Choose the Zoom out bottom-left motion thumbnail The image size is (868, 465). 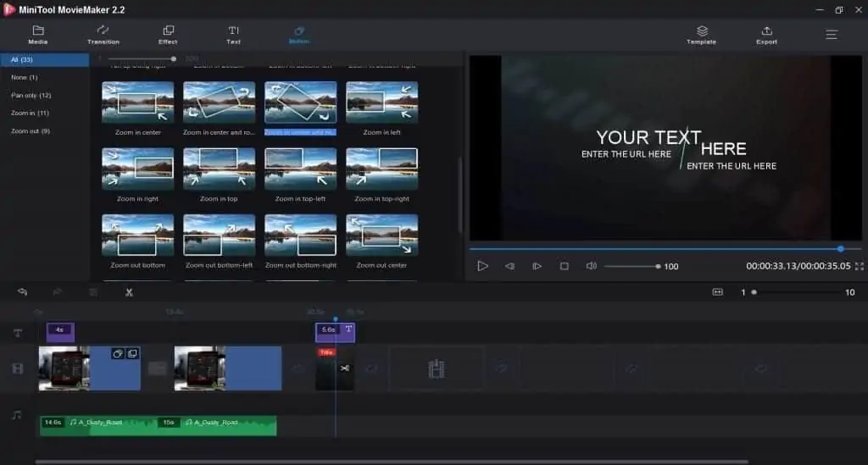[220, 235]
